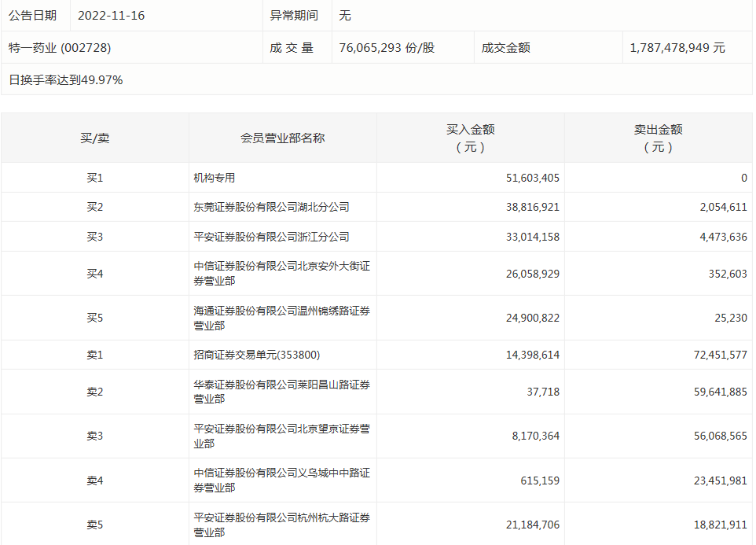Select sell amount 4,473,636
This screenshot has height=545, width=756.
click(x=723, y=237)
